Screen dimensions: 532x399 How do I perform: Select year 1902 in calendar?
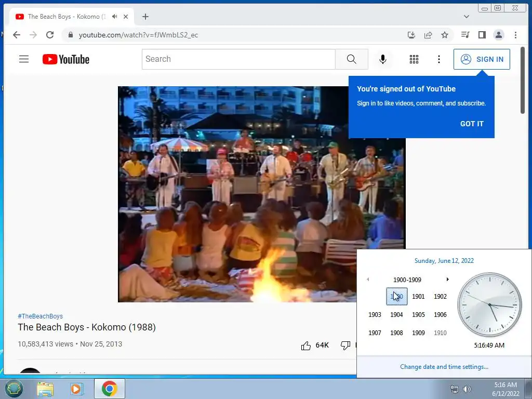click(x=440, y=297)
